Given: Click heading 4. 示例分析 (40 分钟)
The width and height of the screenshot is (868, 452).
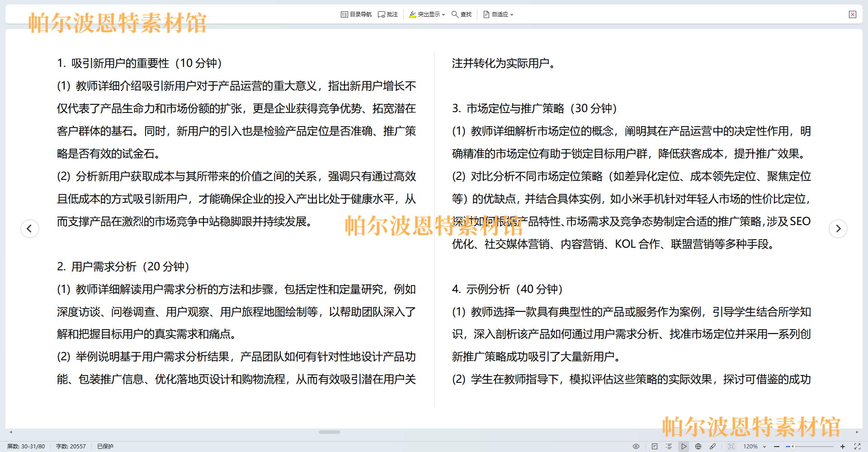Looking at the screenshot, I should (x=507, y=289).
